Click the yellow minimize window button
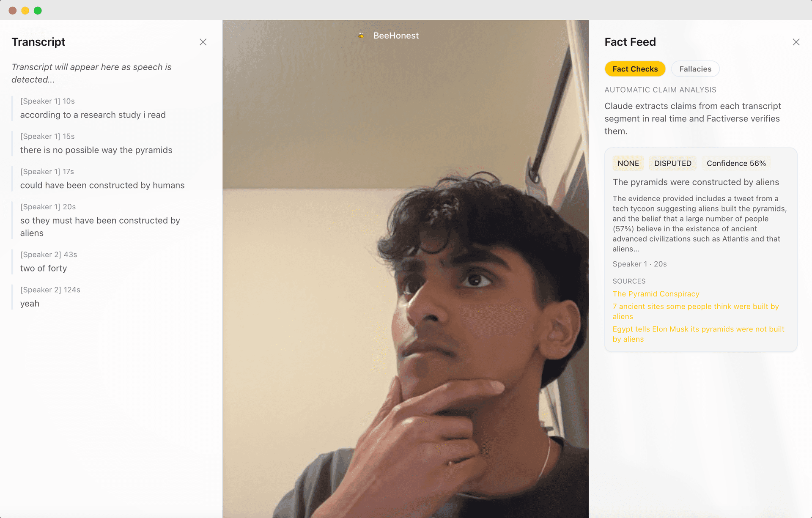The image size is (812, 518). tap(25, 11)
